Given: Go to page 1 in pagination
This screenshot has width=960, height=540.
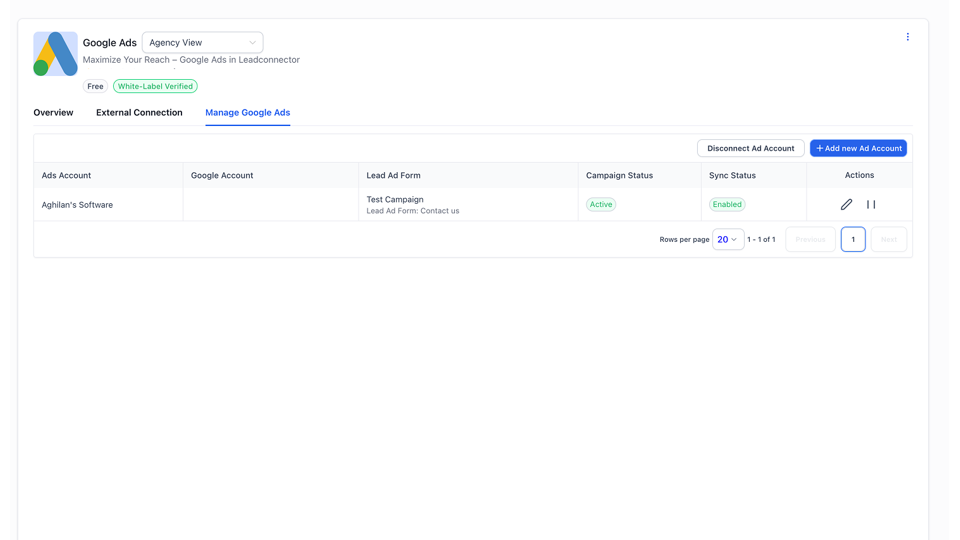Looking at the screenshot, I should pyautogui.click(x=853, y=239).
